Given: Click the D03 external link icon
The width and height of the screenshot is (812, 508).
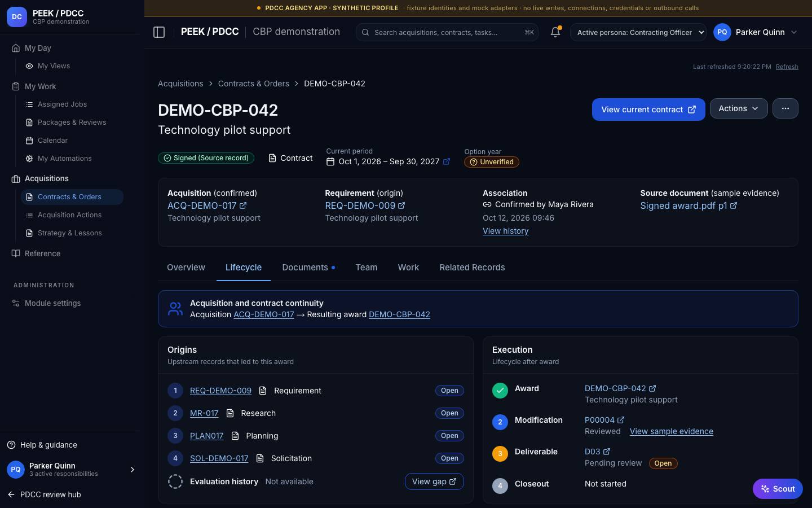Looking at the screenshot, I should (607, 452).
